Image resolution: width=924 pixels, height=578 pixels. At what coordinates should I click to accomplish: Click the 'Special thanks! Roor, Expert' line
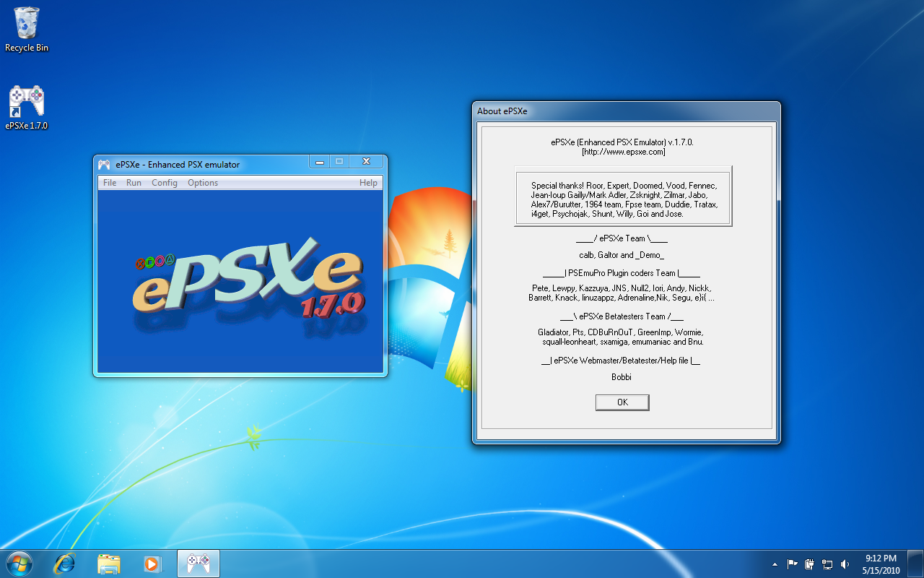click(624, 186)
